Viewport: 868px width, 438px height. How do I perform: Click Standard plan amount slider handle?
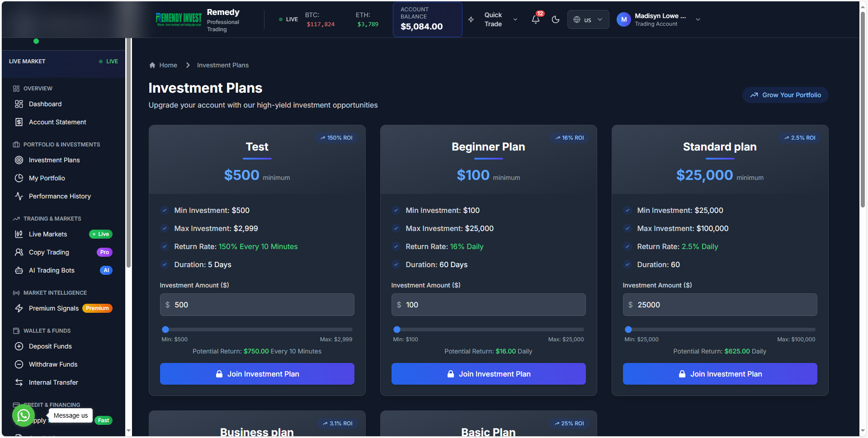628,330
